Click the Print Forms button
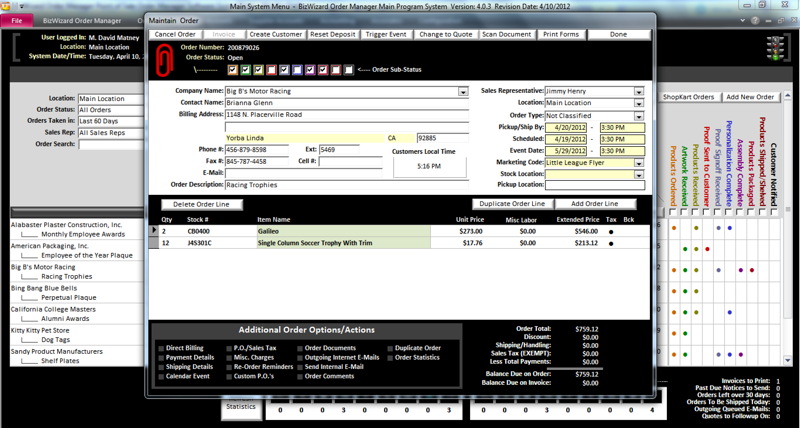Image resolution: width=800 pixels, height=428 pixels. pyautogui.click(x=561, y=35)
